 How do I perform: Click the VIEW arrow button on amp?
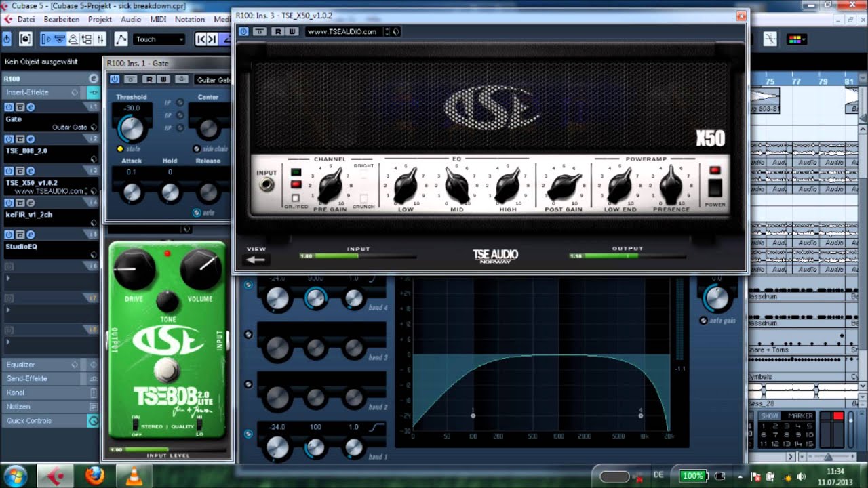[256, 260]
